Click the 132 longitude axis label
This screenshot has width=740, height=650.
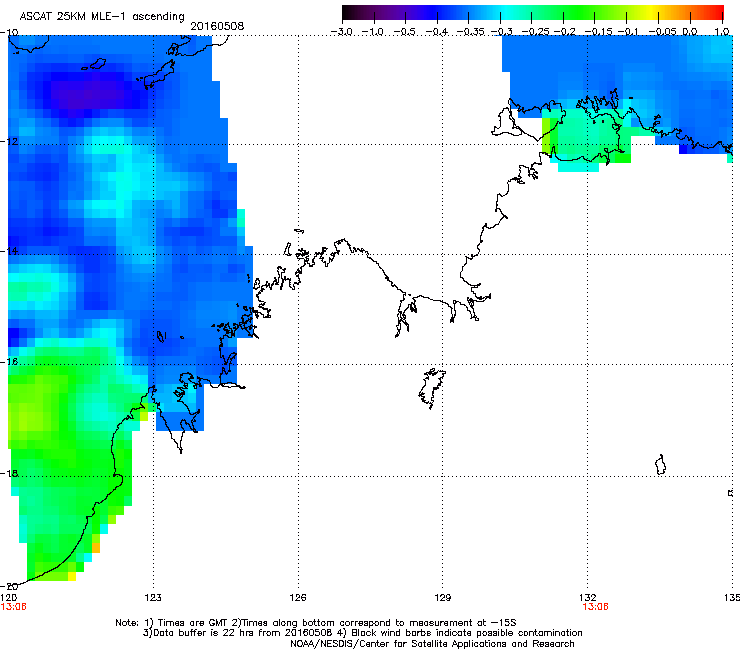click(588, 598)
